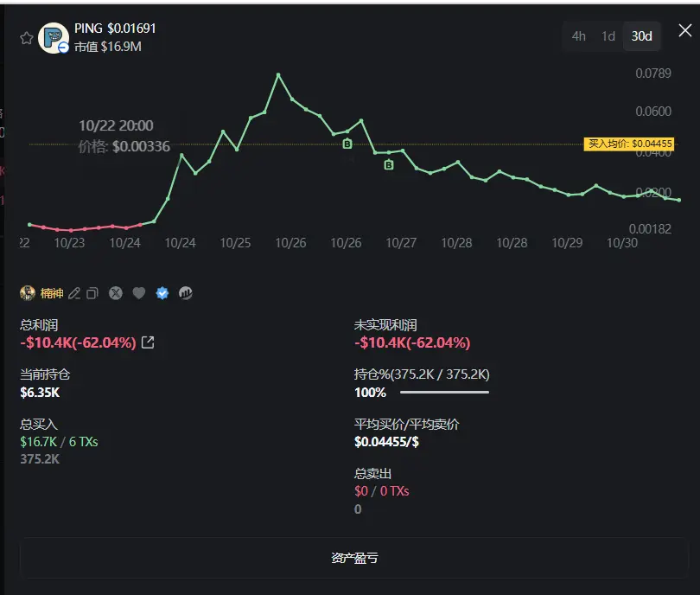This screenshot has height=595, width=700.
Task: Open the 资产盈亏 button
Action: (x=354, y=558)
